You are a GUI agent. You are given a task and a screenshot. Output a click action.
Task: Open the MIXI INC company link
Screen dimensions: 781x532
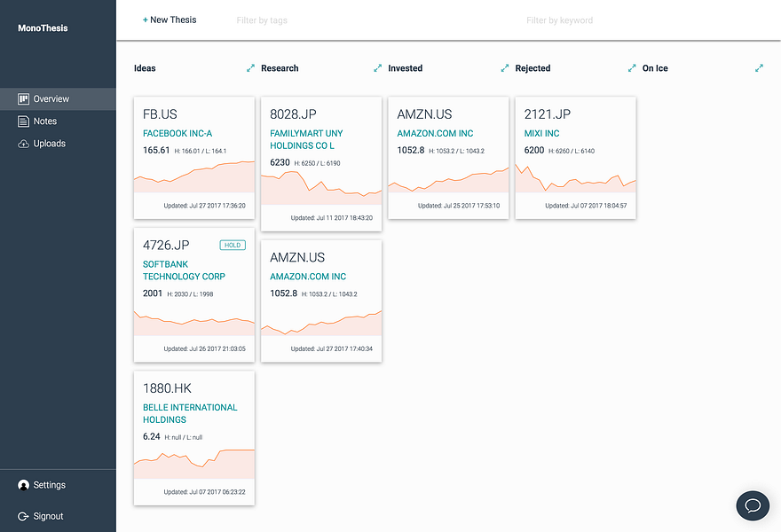(x=541, y=133)
